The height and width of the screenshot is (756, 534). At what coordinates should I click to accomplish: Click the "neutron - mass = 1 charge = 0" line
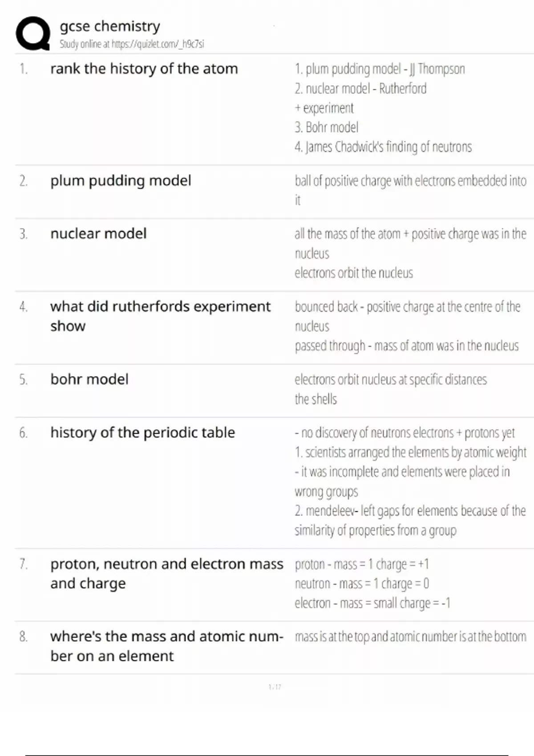pyautogui.click(x=362, y=583)
